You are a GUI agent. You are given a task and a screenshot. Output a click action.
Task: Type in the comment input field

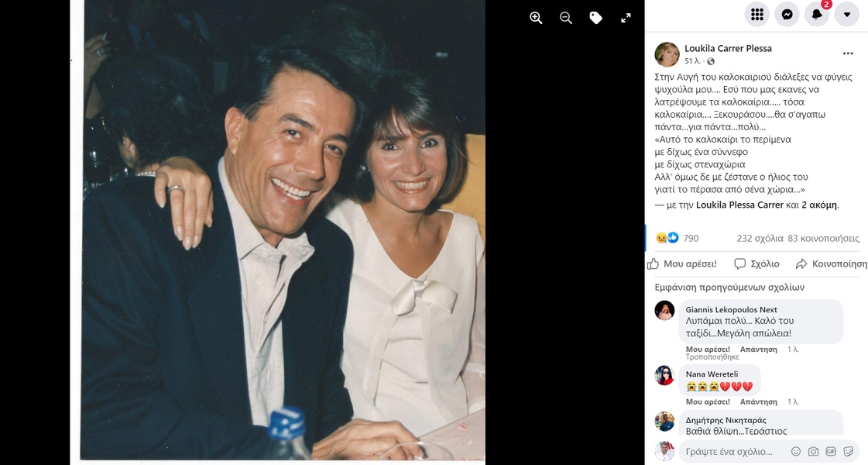coord(728,451)
